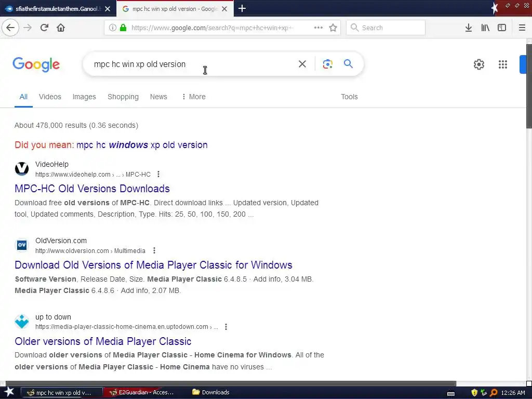
Task: Expand the search Tools options
Action: point(349,97)
